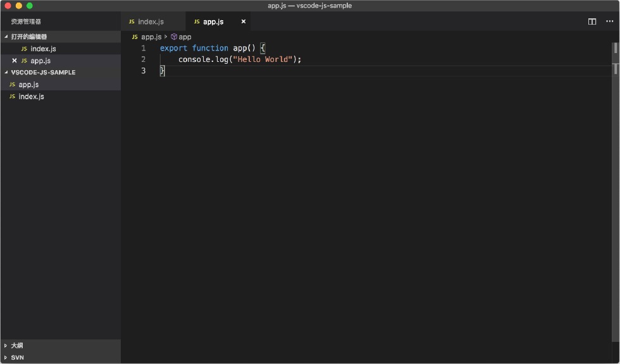The width and height of the screenshot is (620, 364).
Task: Click the JS icon in the app.js breadcrumb
Action: pos(135,37)
